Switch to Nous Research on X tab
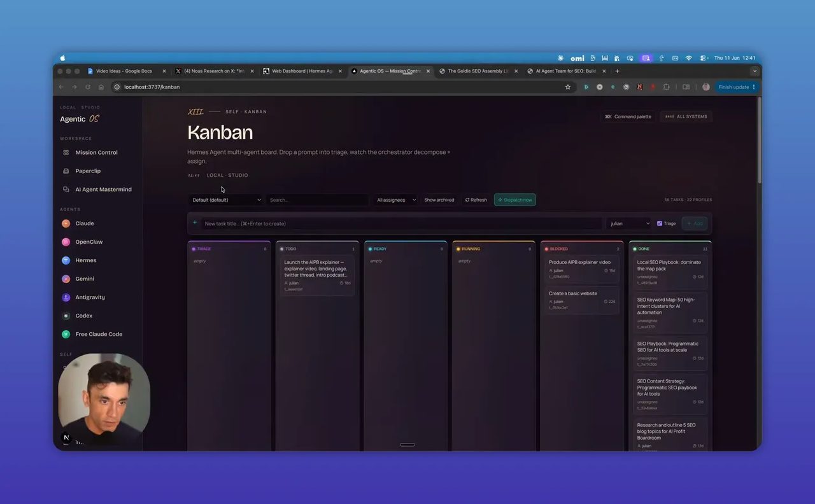The height and width of the screenshot is (504, 815). [214, 71]
